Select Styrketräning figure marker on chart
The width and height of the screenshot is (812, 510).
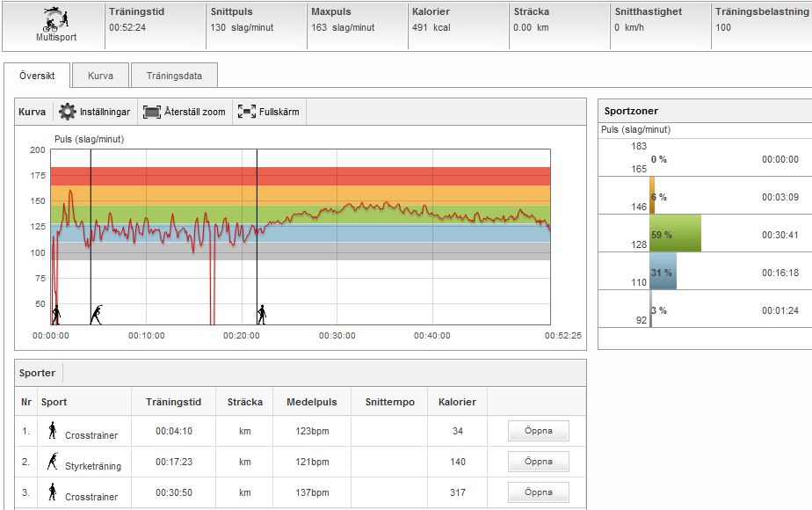pos(96,315)
